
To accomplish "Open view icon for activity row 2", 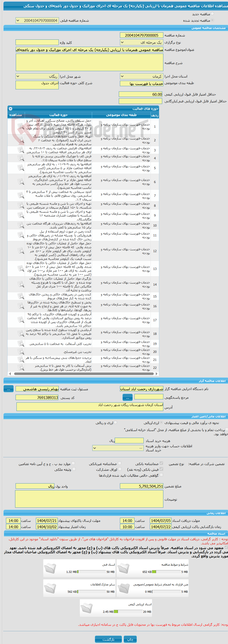I will point(21,140).
